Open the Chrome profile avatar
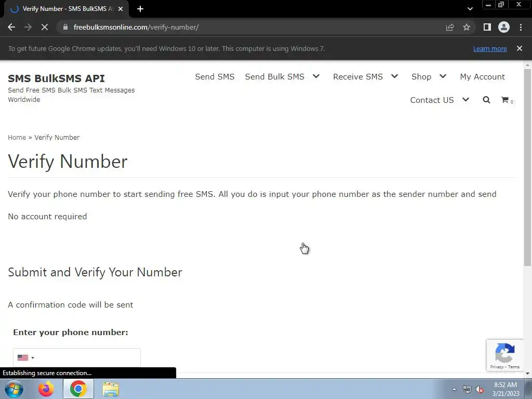Image resolution: width=532 pixels, height=399 pixels. pyautogui.click(x=504, y=27)
